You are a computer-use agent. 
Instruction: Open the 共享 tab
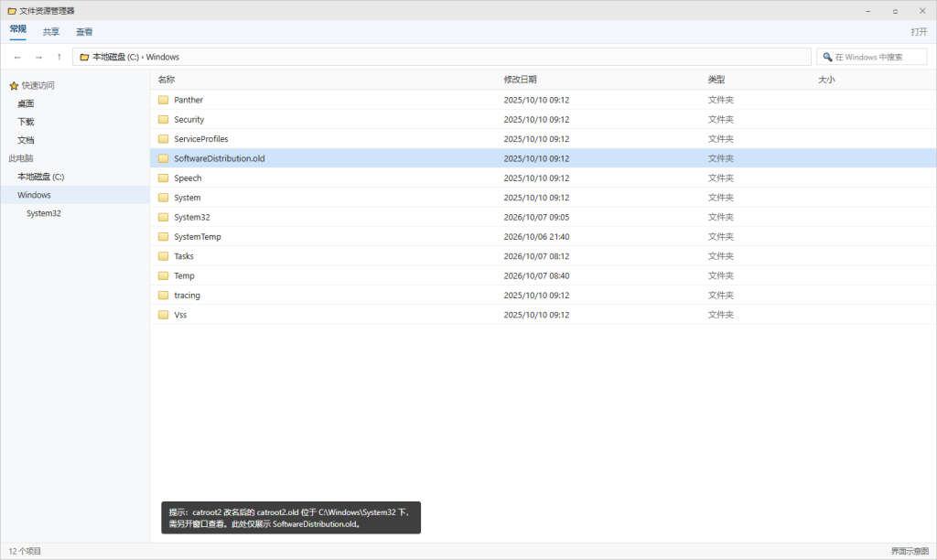coord(51,32)
